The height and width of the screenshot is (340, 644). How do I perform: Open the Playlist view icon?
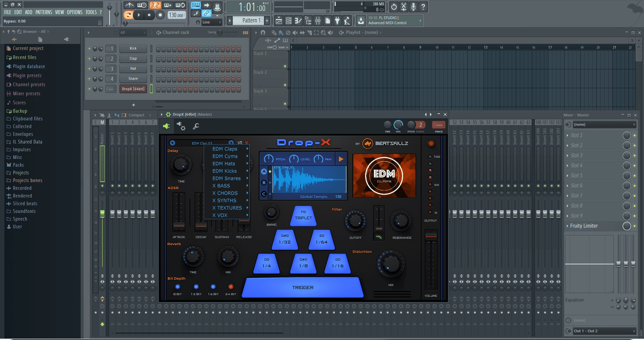pos(279,21)
